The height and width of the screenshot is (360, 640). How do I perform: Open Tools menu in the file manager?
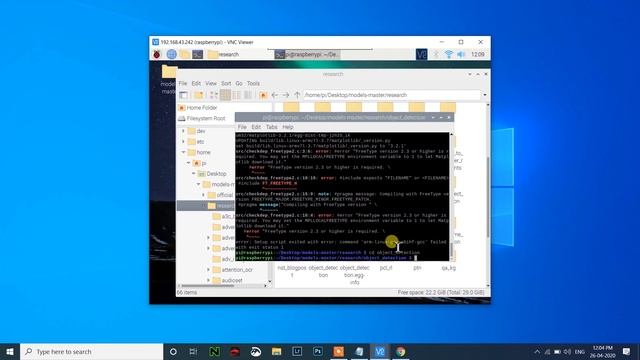pyautogui.click(x=253, y=83)
